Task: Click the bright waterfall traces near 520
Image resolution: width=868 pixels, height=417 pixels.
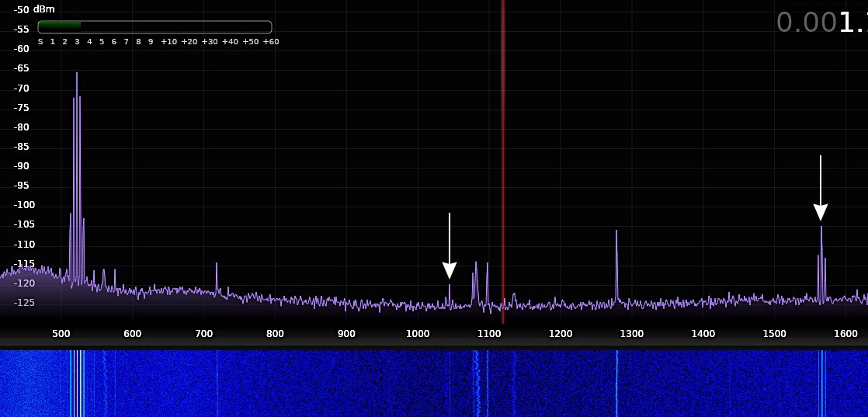Action: point(76,383)
